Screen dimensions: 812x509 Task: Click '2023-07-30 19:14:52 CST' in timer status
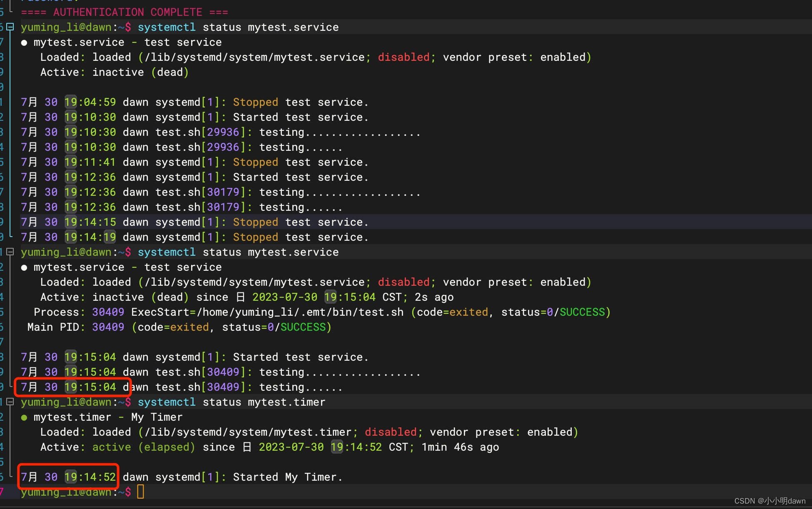333,447
